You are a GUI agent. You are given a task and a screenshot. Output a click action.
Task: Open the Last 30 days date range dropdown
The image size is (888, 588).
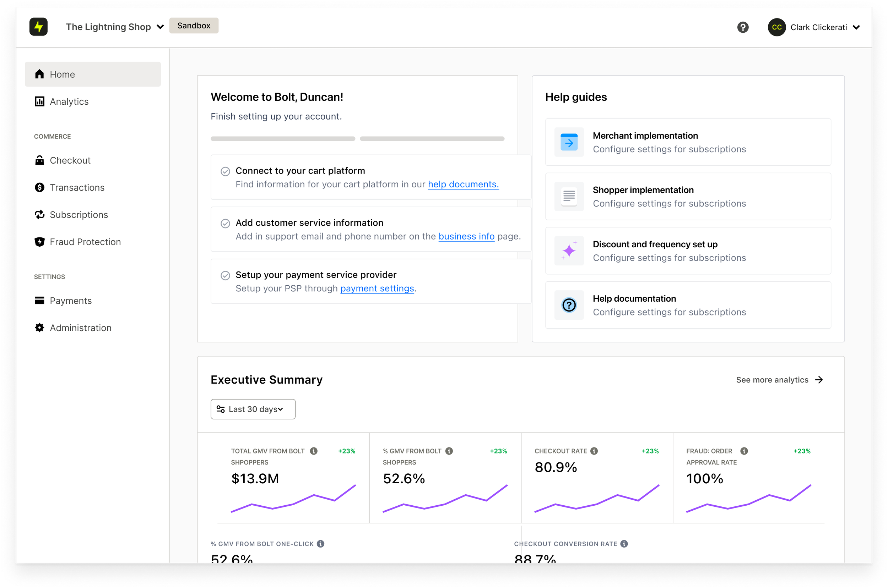pos(253,409)
